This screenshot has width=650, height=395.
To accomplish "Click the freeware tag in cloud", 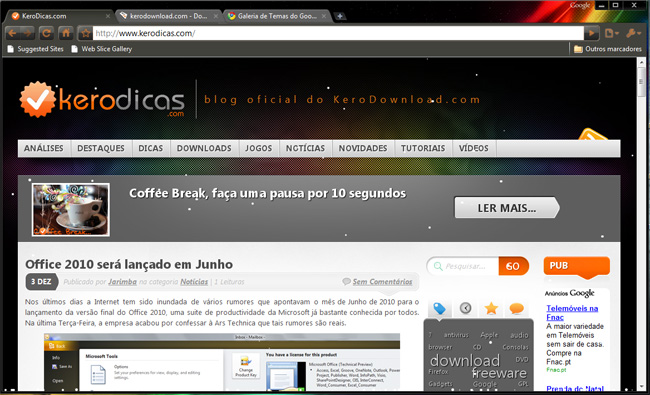I will (x=499, y=373).
